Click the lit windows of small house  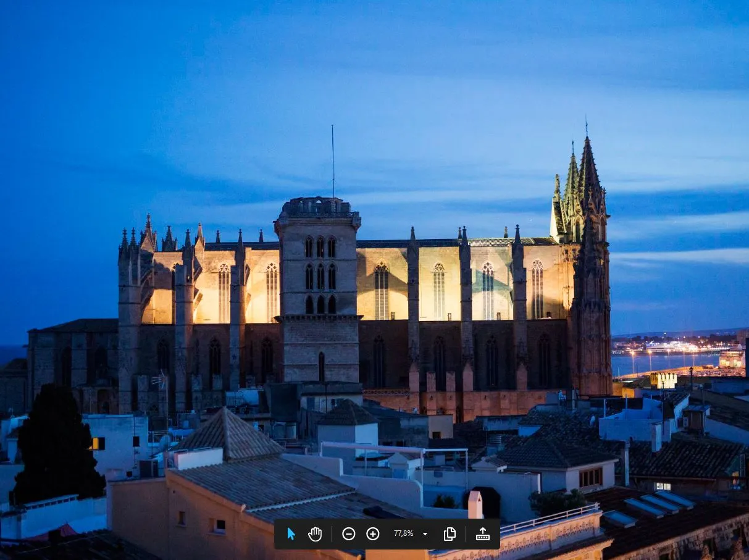[x=590, y=477]
